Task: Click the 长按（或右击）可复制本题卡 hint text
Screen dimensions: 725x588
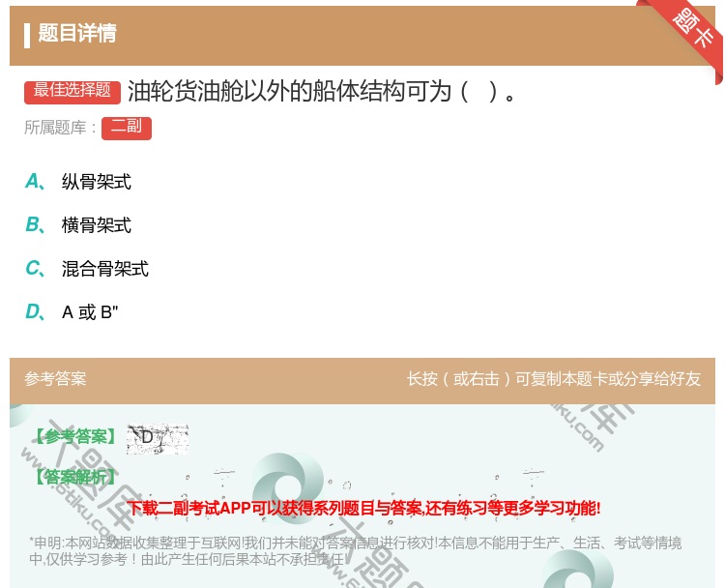Action: point(554,379)
